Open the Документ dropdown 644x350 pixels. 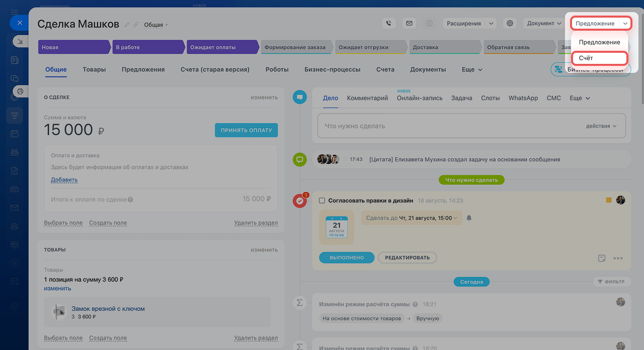pos(544,23)
